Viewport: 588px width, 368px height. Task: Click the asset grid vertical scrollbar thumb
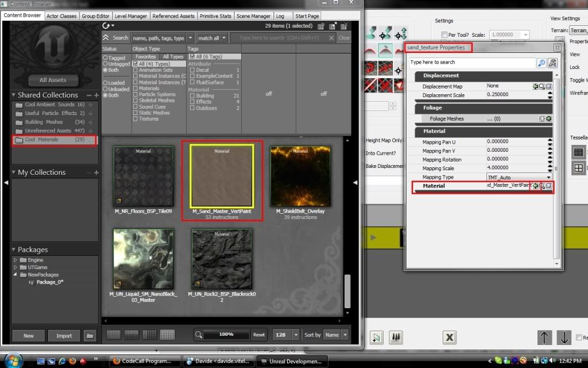click(347, 292)
